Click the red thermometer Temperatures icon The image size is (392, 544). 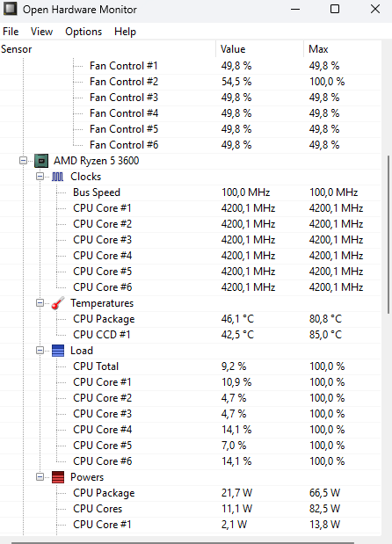pyautogui.click(x=58, y=303)
